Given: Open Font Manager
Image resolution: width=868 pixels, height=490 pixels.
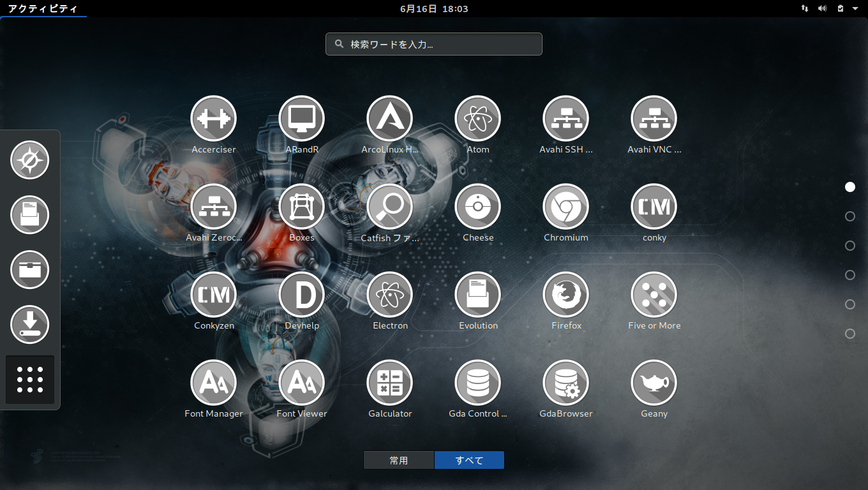Looking at the screenshot, I should (x=214, y=383).
